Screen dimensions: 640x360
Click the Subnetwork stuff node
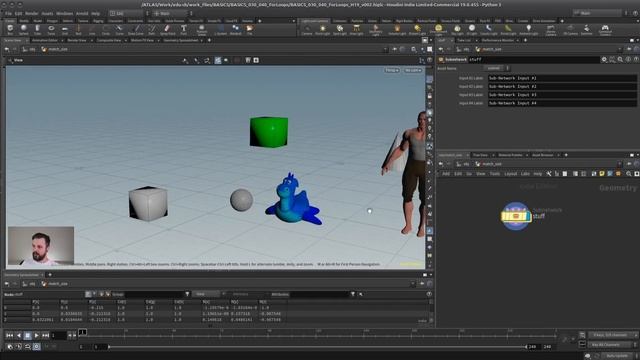[516, 216]
